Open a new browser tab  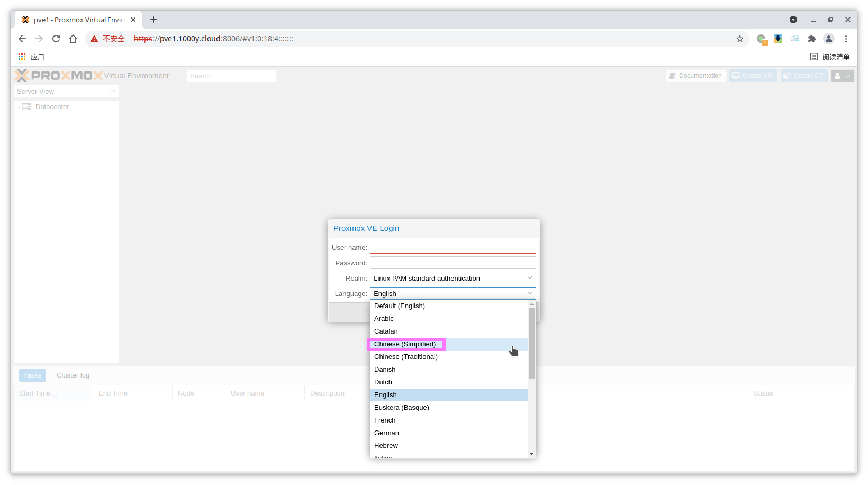(x=153, y=20)
